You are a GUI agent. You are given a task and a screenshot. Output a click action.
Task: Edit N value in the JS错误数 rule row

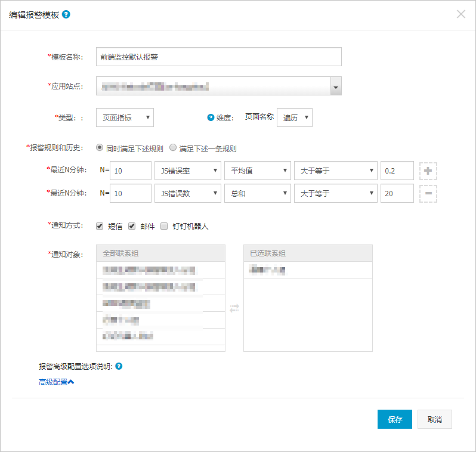tap(131, 193)
